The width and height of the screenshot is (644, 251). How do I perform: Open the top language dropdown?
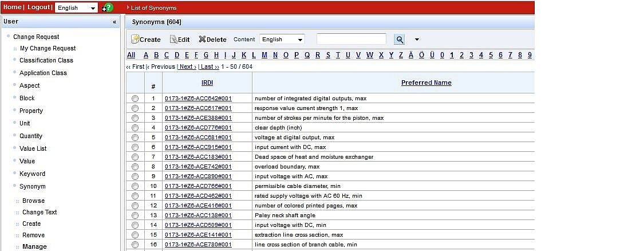coord(77,8)
